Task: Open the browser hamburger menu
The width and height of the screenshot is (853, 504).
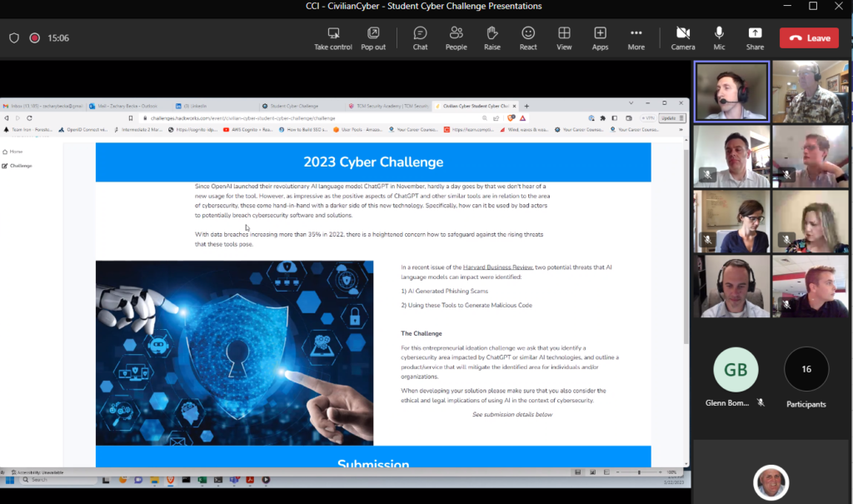Action: (x=681, y=118)
